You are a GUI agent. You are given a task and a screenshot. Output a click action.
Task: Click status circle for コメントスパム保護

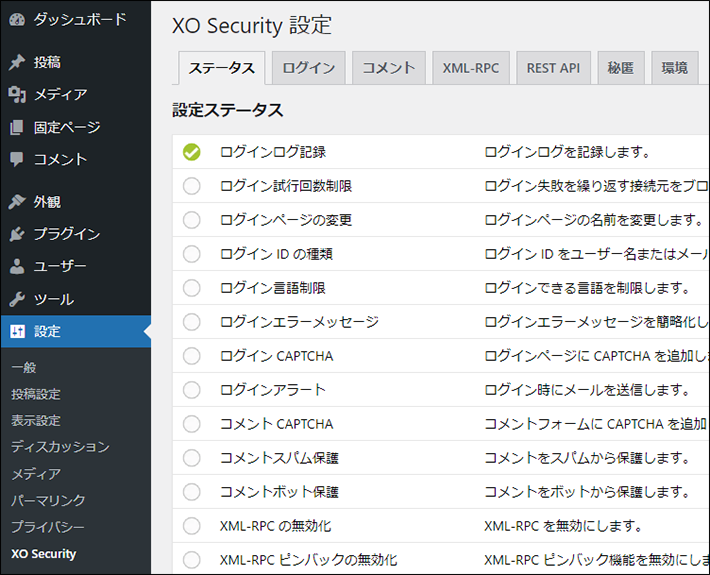(192, 458)
